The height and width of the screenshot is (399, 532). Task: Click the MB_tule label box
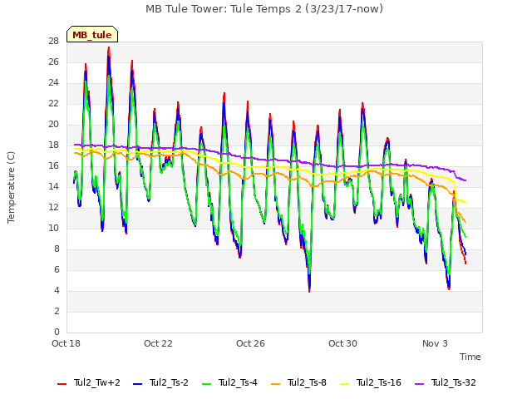click(92, 34)
